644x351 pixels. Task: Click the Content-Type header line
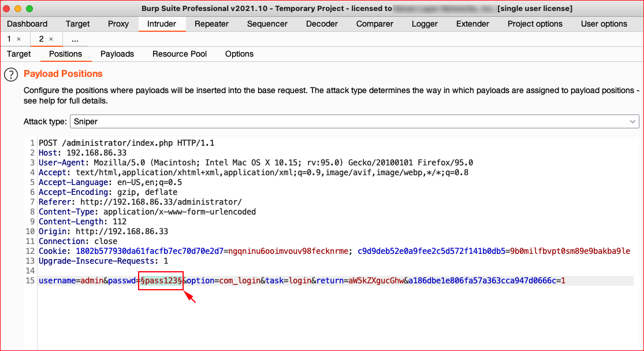pyautogui.click(x=147, y=212)
